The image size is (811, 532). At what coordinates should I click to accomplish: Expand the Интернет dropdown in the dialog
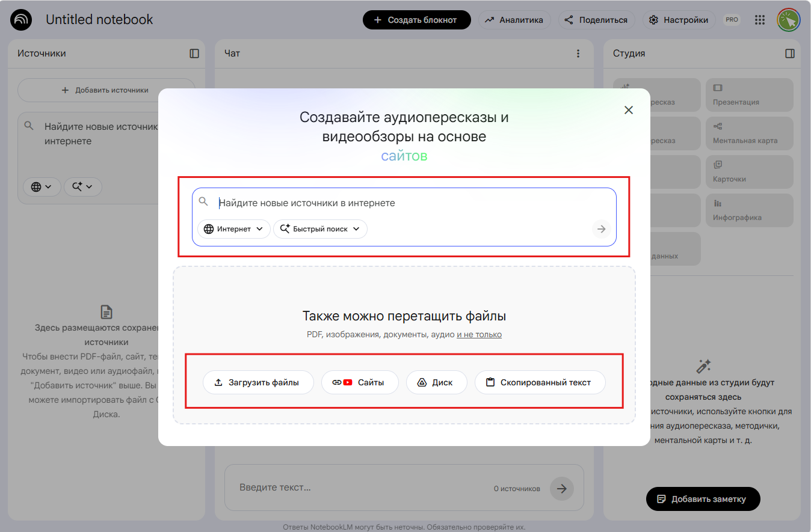[234, 229]
